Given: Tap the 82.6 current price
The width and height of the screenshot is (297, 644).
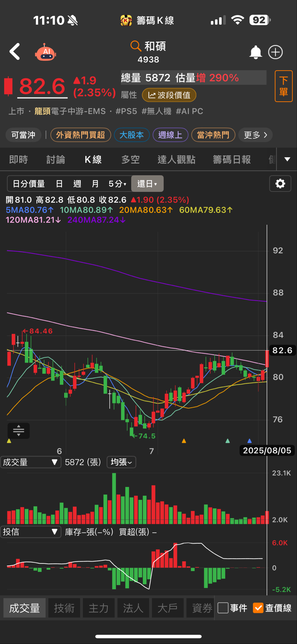Looking at the screenshot, I should tap(42, 87).
